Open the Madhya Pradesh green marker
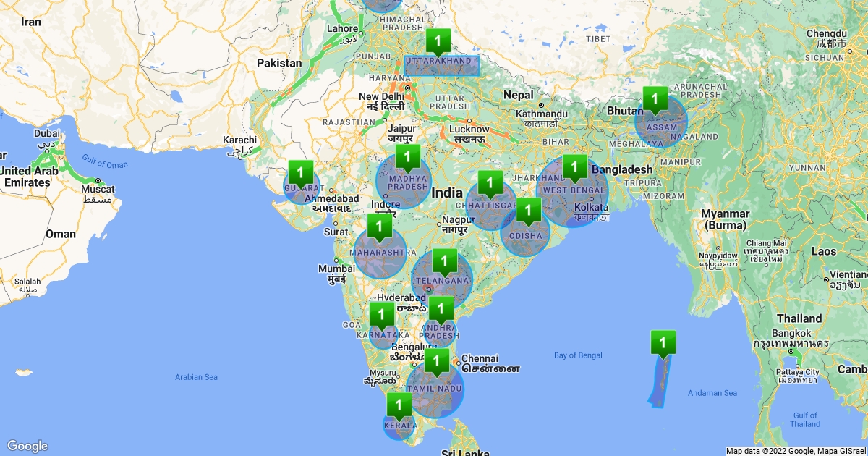 click(407, 156)
